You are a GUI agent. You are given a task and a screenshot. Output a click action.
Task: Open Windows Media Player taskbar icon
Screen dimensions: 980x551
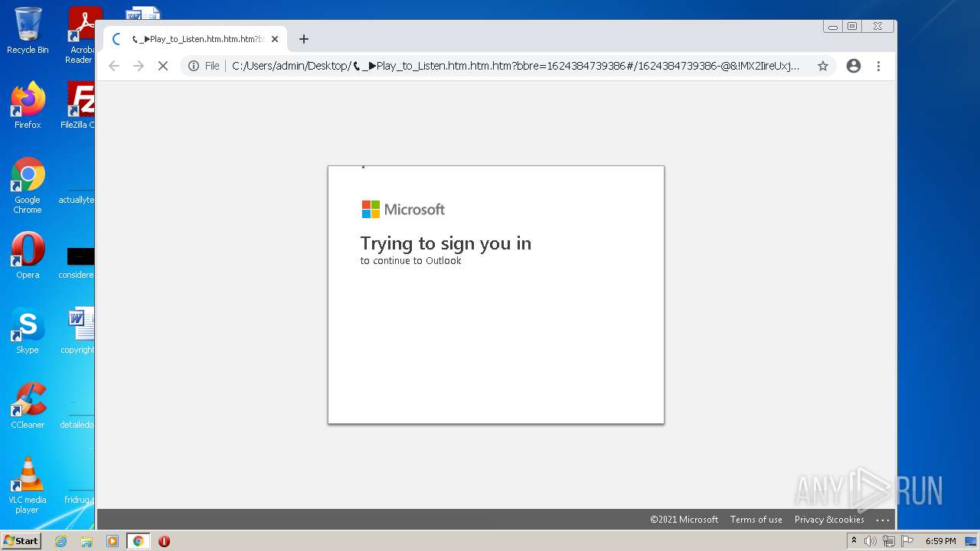[x=113, y=541]
